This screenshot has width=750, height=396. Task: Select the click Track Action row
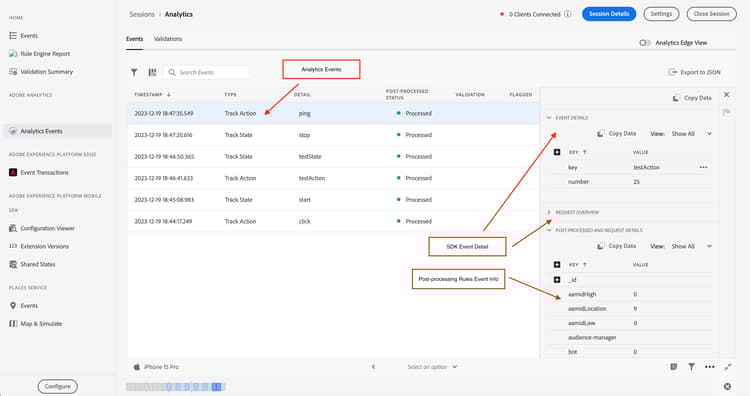[333, 221]
